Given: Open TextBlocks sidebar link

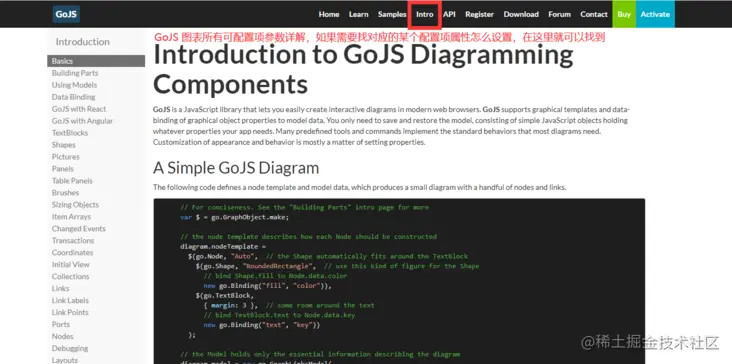Looking at the screenshot, I should (70, 133).
